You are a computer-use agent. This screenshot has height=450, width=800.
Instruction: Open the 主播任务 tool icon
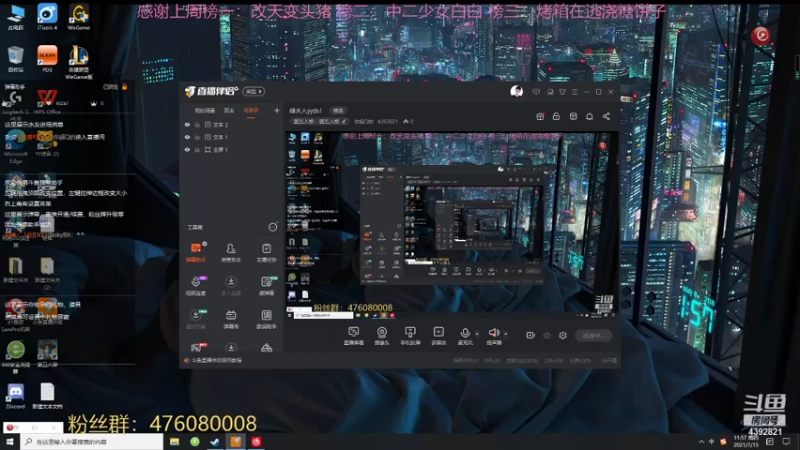[266, 252]
